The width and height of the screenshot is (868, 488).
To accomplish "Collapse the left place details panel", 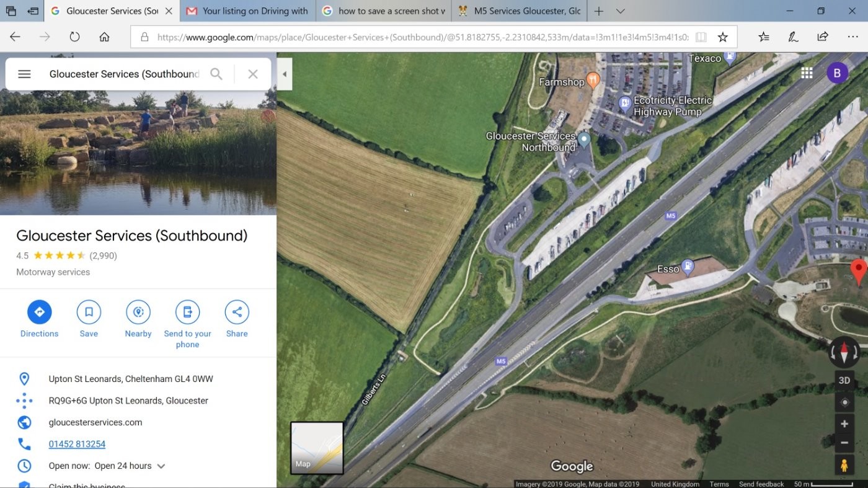I will pyautogui.click(x=284, y=74).
